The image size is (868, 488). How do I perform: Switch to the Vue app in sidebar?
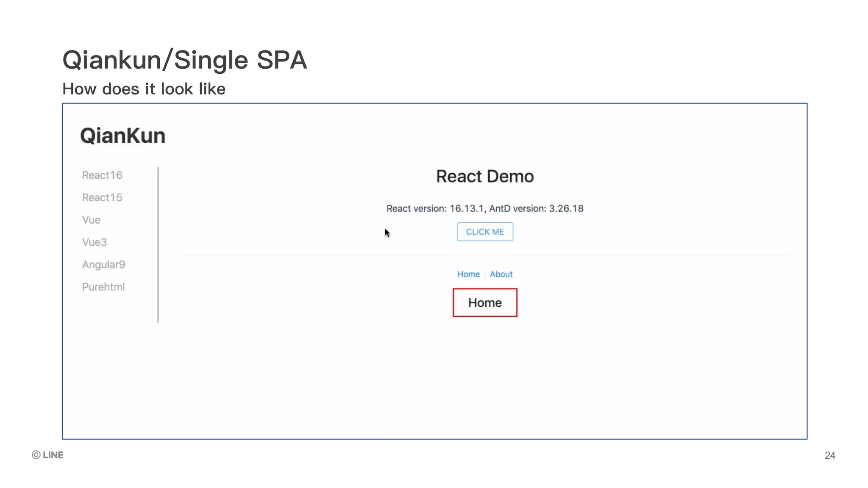click(91, 220)
